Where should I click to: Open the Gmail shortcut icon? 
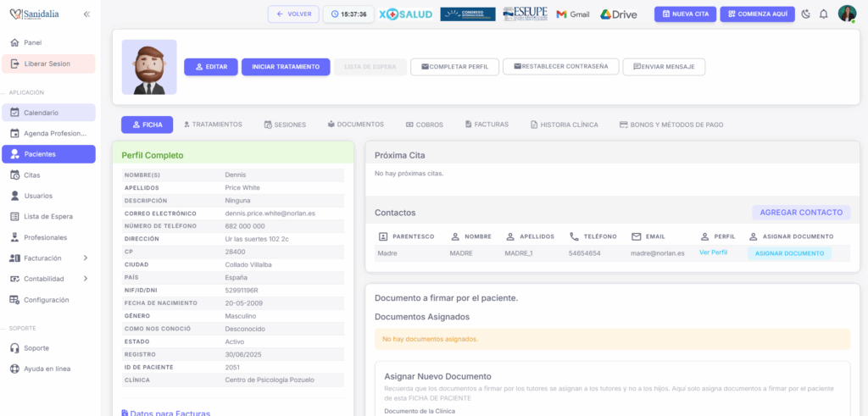[573, 14]
